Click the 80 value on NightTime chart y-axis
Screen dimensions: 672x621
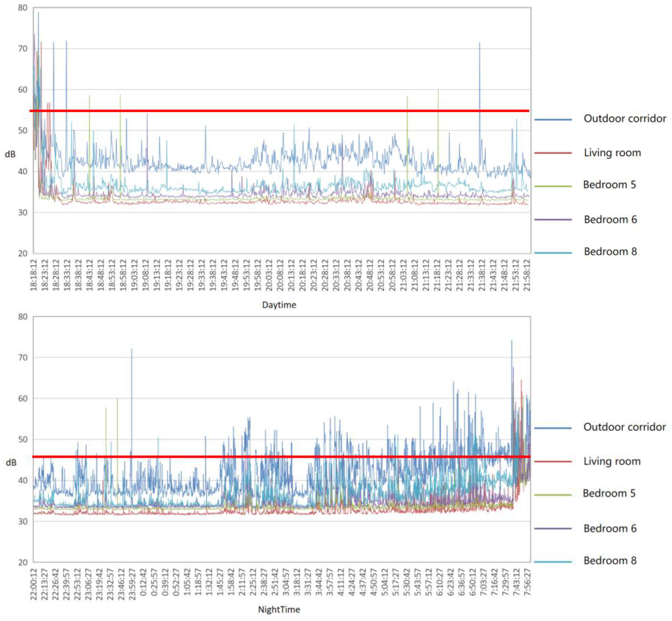(x=22, y=317)
